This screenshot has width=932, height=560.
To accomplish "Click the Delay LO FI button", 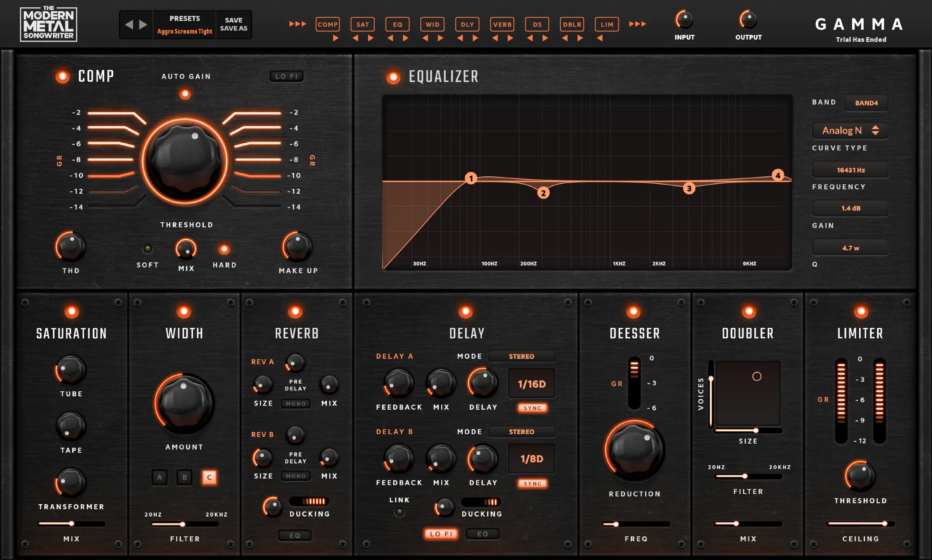I will point(441,534).
